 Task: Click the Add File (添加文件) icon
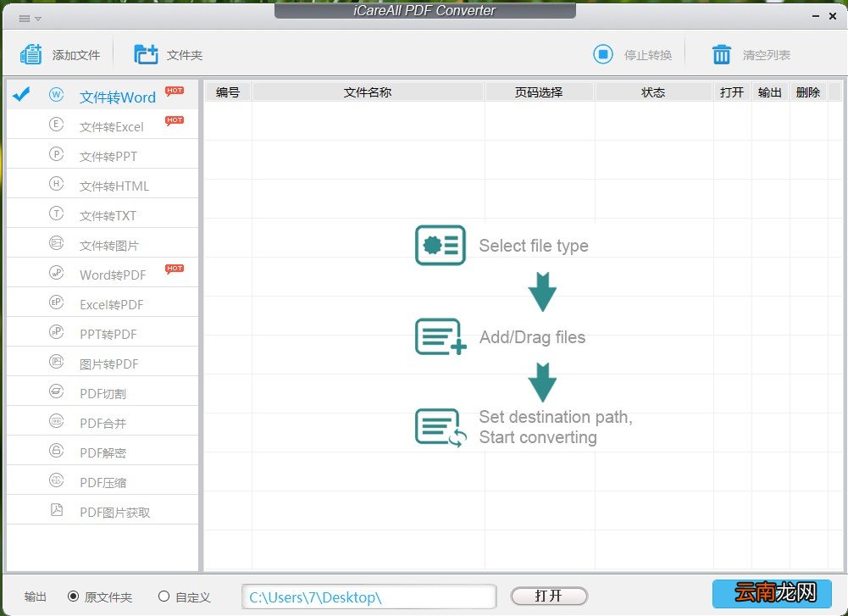pos(30,54)
